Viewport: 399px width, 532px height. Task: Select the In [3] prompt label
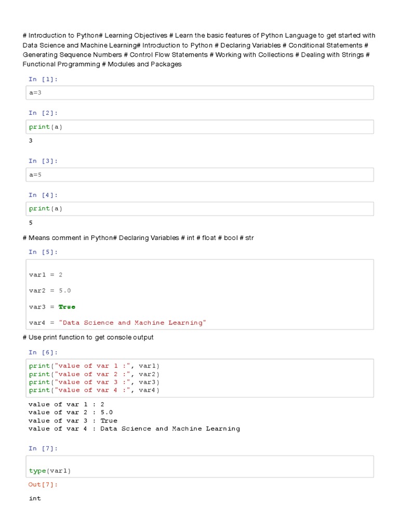43,161
